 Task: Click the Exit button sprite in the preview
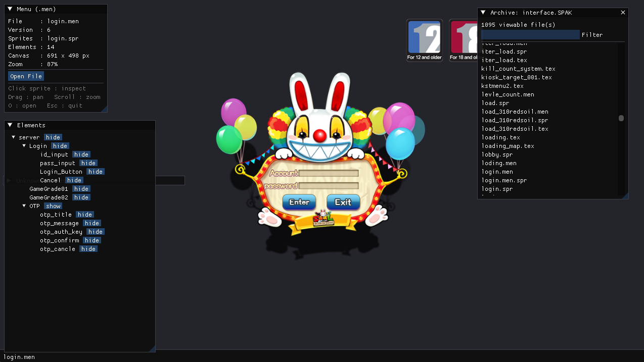pos(343,202)
